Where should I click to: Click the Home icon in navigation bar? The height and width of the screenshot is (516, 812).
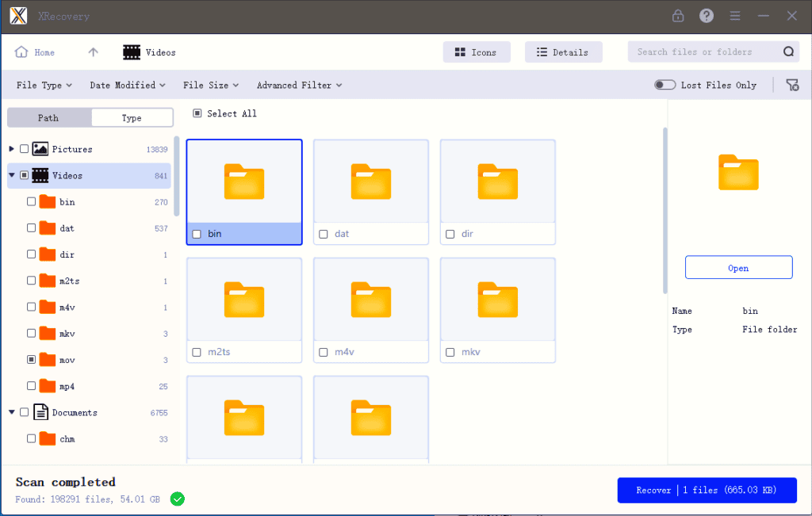(21, 52)
